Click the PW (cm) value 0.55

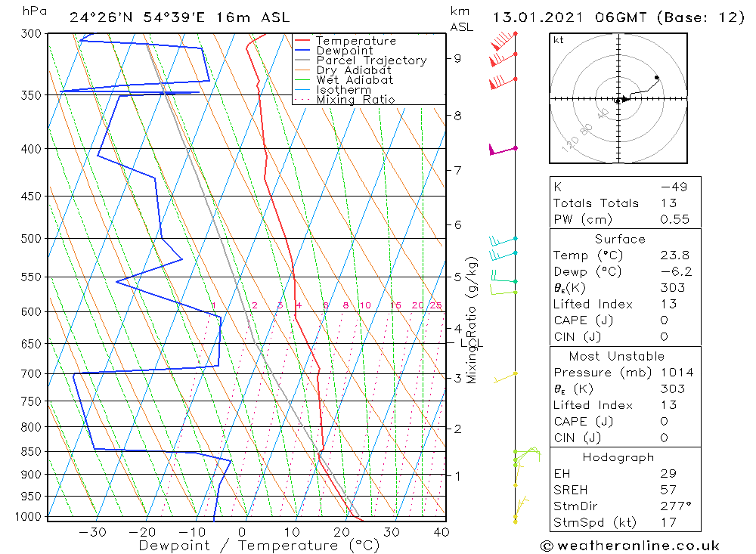[675, 220]
